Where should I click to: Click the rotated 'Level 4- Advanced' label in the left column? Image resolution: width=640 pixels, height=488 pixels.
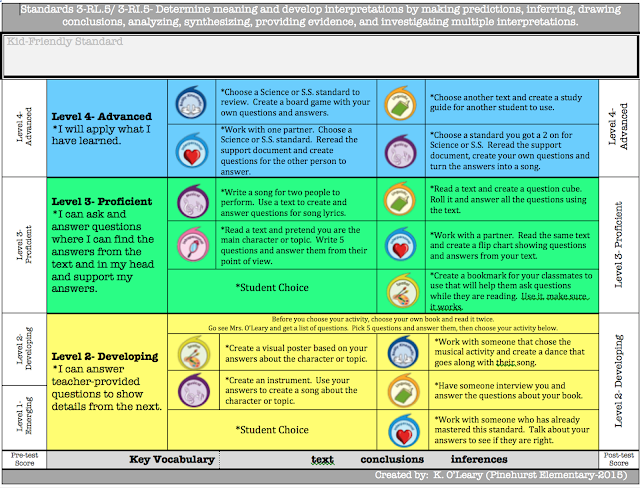[24, 126]
